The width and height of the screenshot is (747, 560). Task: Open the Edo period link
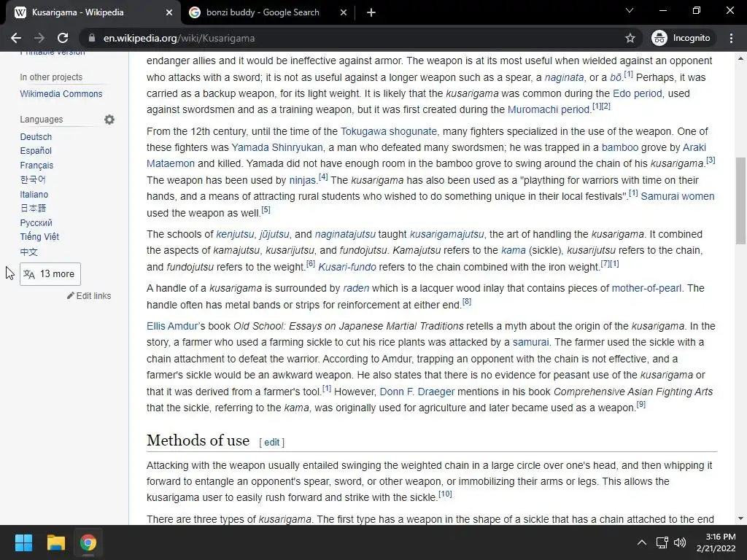pos(637,93)
